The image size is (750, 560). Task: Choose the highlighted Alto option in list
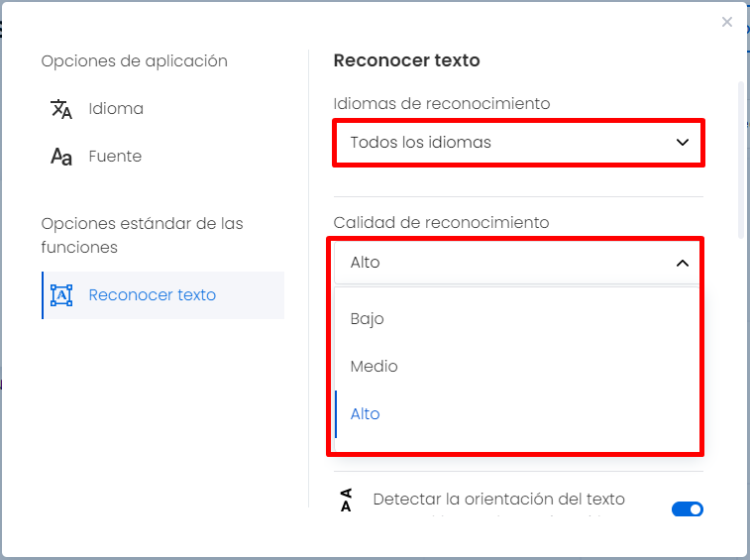(517, 414)
